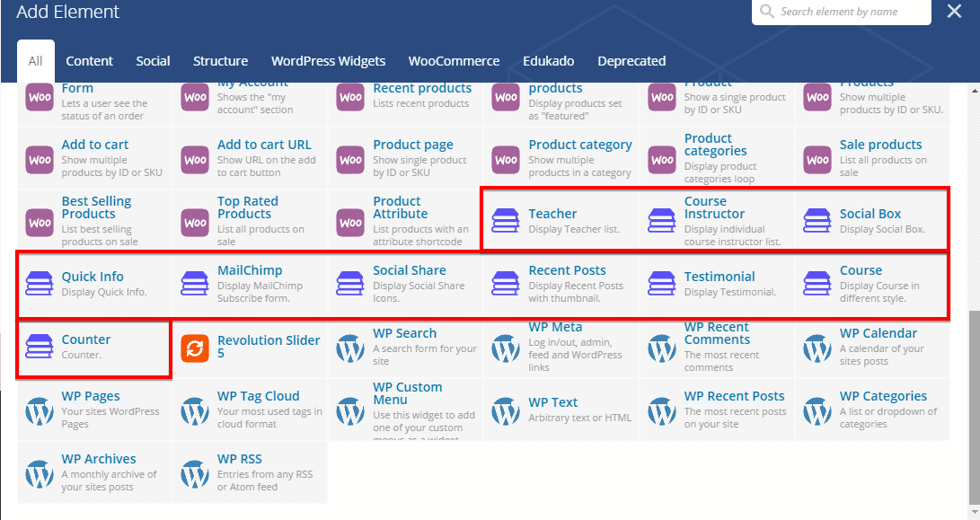Pick the Social Box element icon
Screen dimensions: 980x520
(x=817, y=220)
